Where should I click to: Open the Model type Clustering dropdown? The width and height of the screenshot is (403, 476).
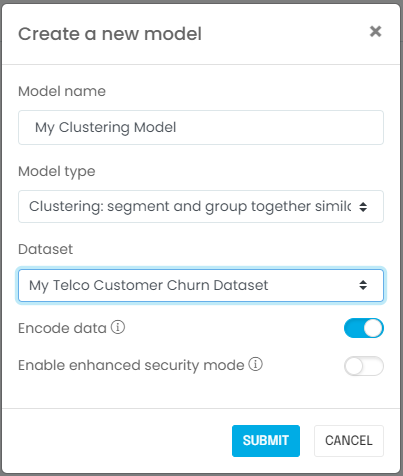tap(201, 207)
